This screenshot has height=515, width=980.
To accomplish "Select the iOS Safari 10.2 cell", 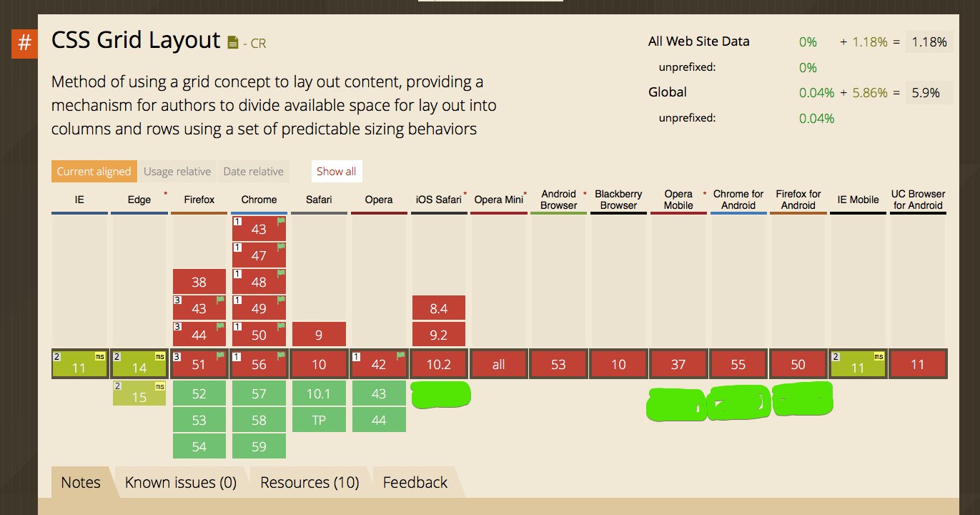I will tap(439, 364).
